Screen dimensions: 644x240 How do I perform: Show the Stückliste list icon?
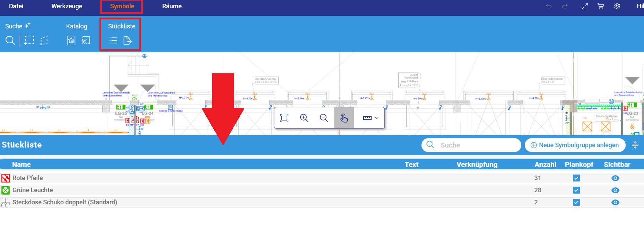113,41
